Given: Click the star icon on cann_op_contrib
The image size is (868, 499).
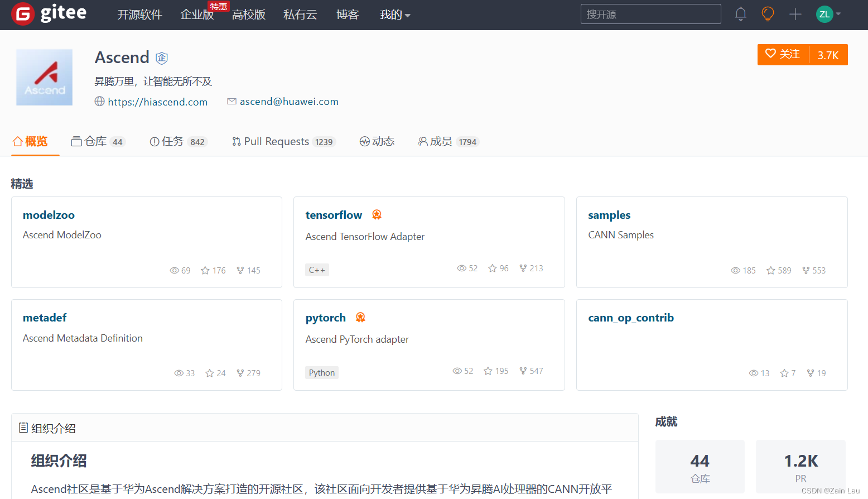Looking at the screenshot, I should point(784,373).
